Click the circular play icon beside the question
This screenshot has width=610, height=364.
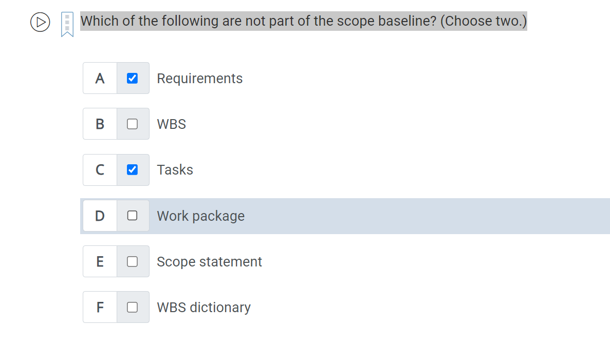[x=40, y=22]
